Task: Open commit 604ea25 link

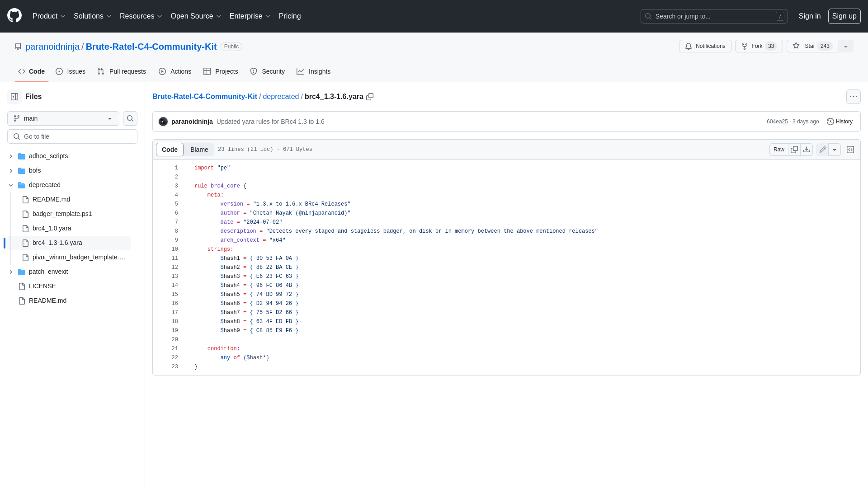Action: tap(777, 122)
